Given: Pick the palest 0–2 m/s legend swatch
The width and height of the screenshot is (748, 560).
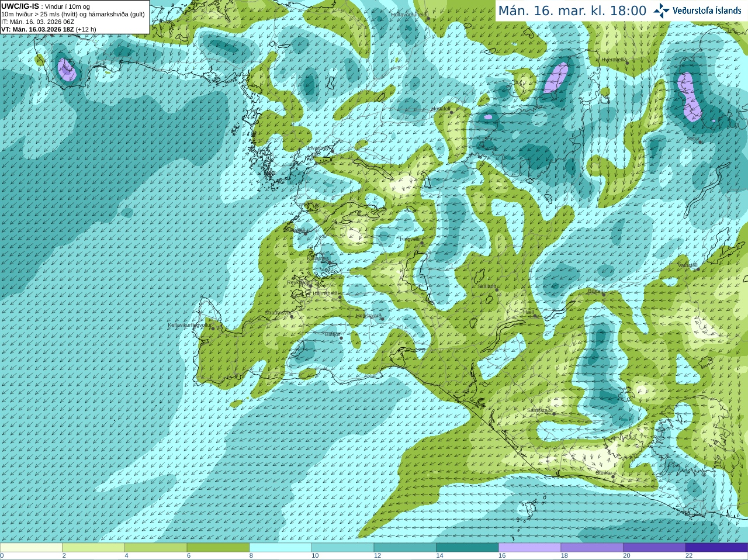Looking at the screenshot, I should [31, 548].
